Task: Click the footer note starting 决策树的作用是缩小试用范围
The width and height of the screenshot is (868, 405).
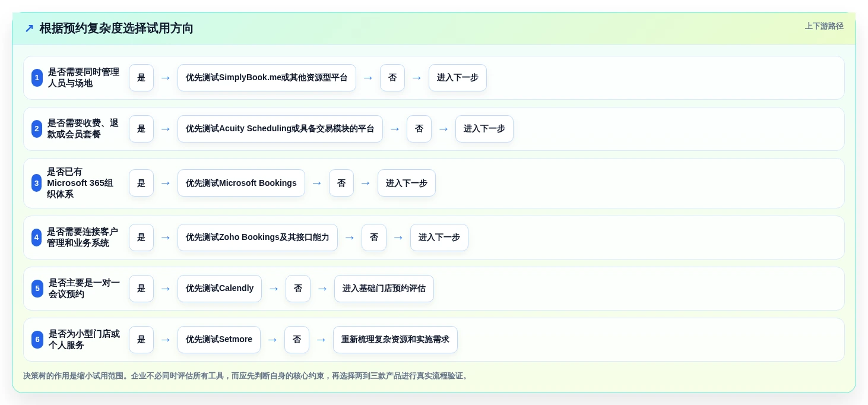Action: (x=246, y=376)
